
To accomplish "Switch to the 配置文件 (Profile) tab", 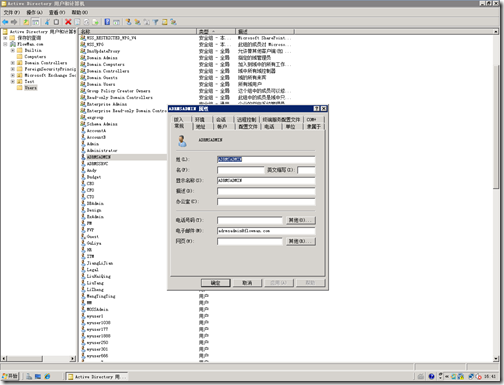I will tap(248, 127).
